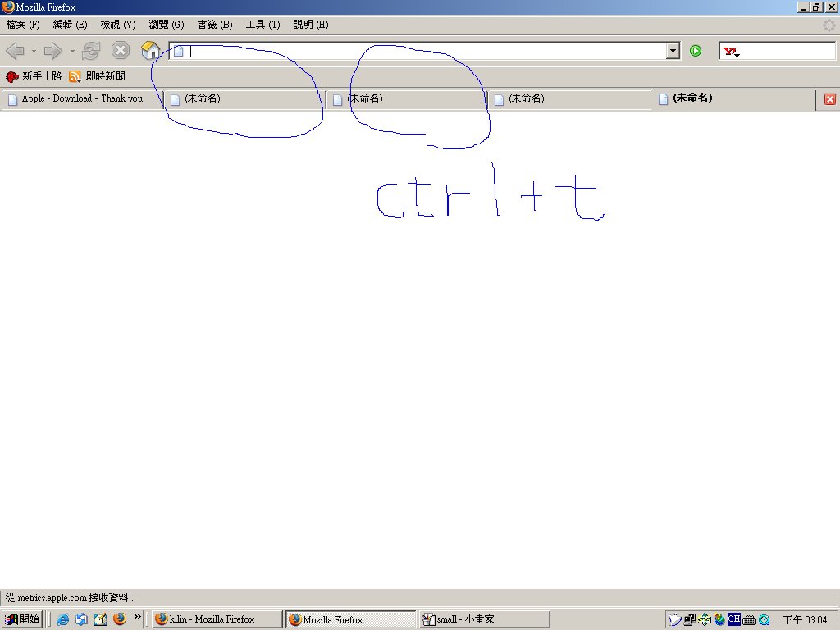Open the Home page icon
This screenshot has height=630, width=840.
pos(151,50)
